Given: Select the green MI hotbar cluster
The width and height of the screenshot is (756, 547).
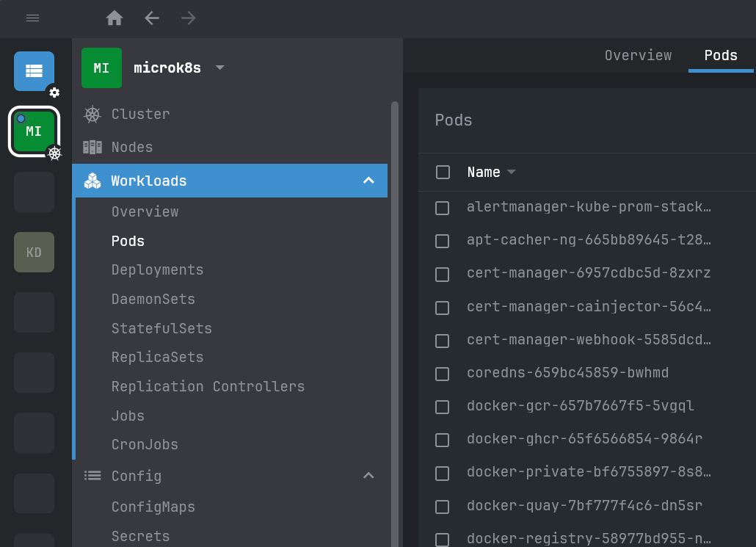Looking at the screenshot, I should click(x=34, y=131).
